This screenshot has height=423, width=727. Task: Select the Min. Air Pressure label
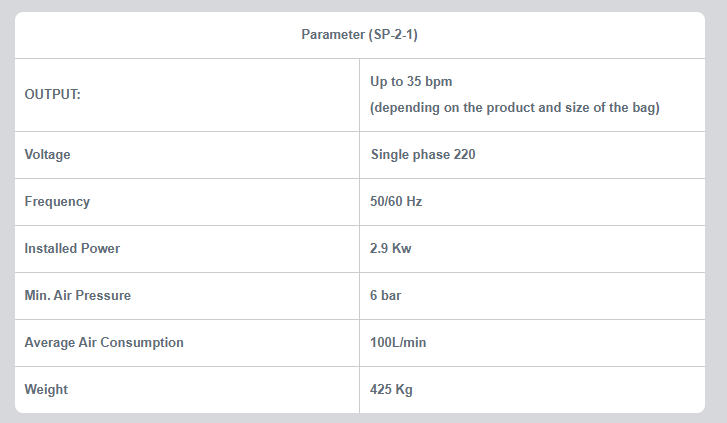click(77, 296)
